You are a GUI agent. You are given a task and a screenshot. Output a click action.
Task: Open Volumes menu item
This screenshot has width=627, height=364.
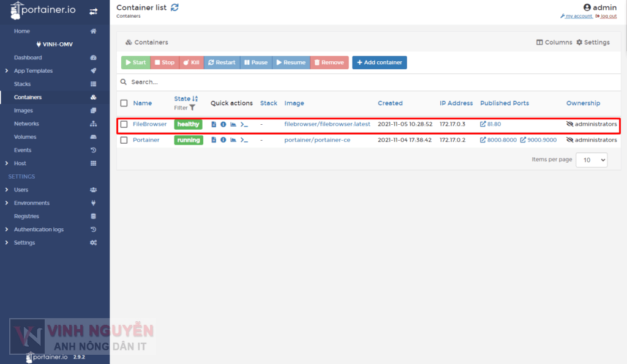pos(25,136)
